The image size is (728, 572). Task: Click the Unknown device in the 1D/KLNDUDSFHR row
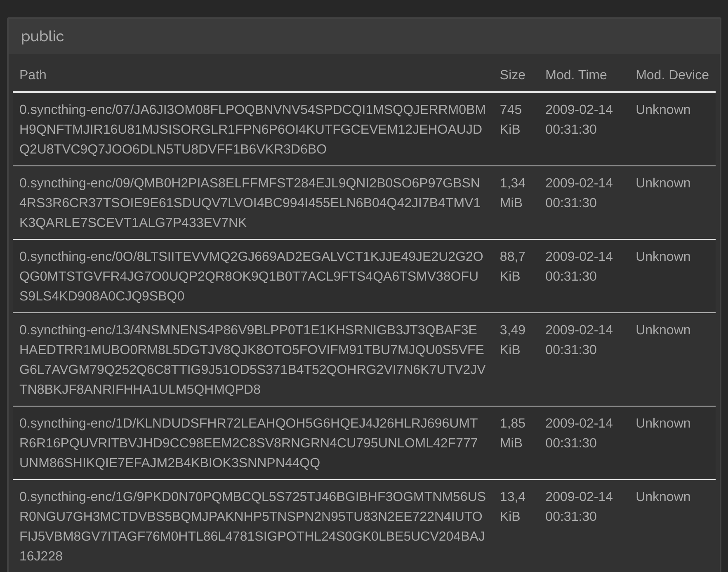click(663, 423)
